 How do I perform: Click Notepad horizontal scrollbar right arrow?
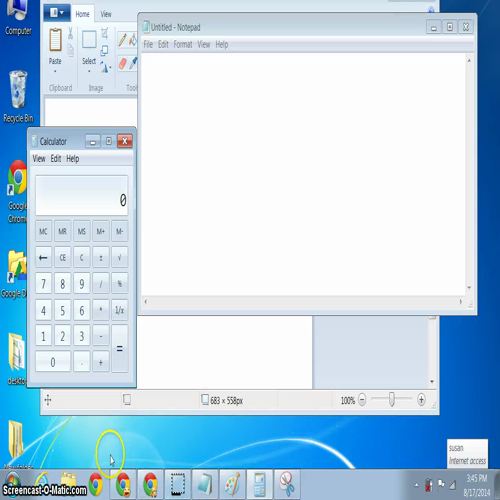(461, 302)
